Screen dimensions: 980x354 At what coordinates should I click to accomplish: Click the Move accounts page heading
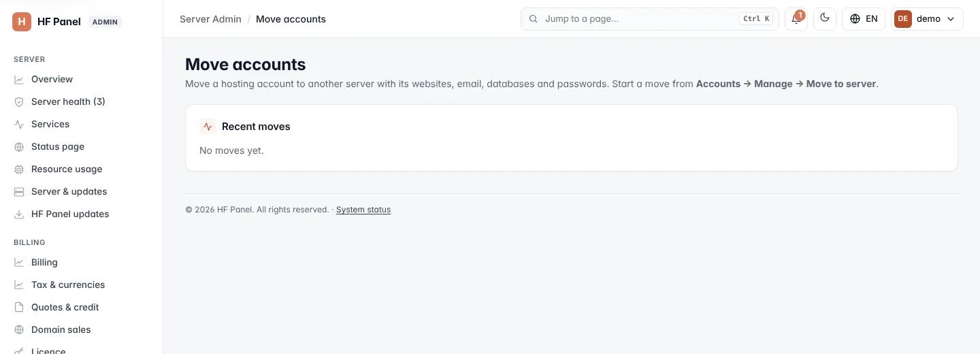[246, 65]
